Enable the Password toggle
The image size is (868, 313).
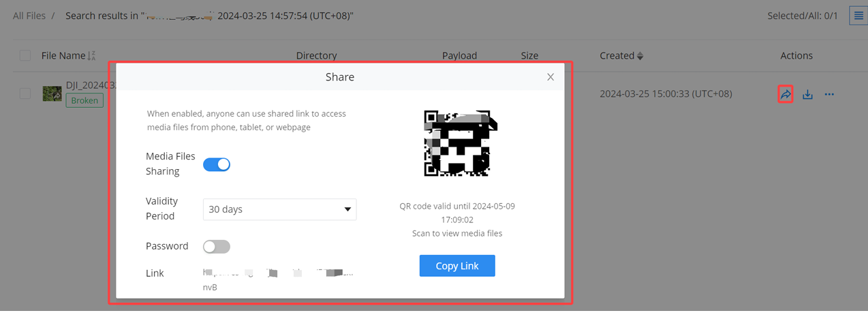pos(217,246)
